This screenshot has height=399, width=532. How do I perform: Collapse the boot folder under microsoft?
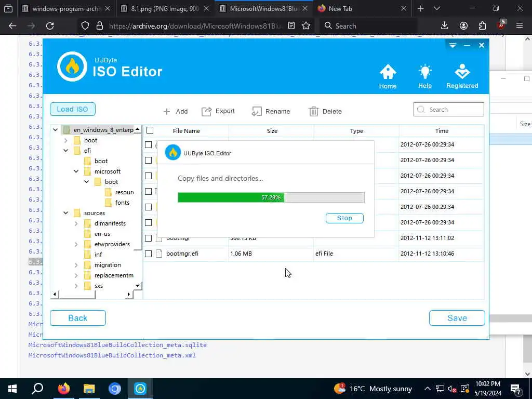[87, 182]
